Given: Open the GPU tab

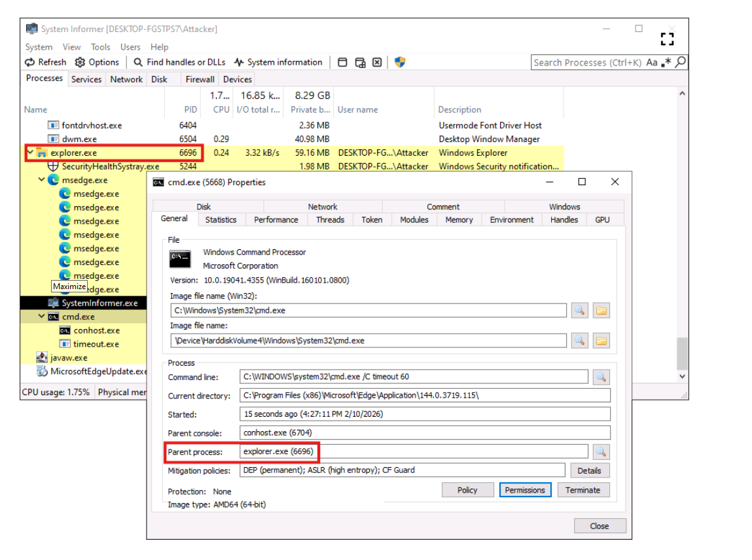Looking at the screenshot, I should point(602,220).
